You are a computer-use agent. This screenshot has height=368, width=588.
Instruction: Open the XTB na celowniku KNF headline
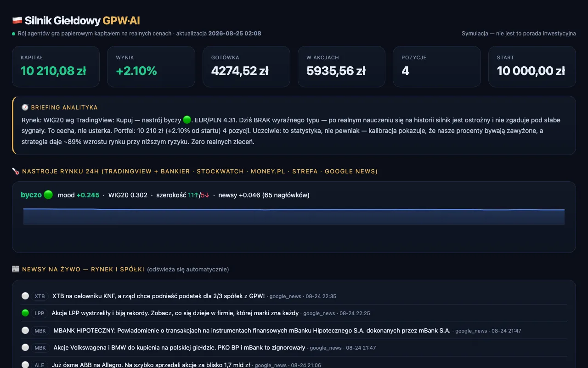[158, 296]
